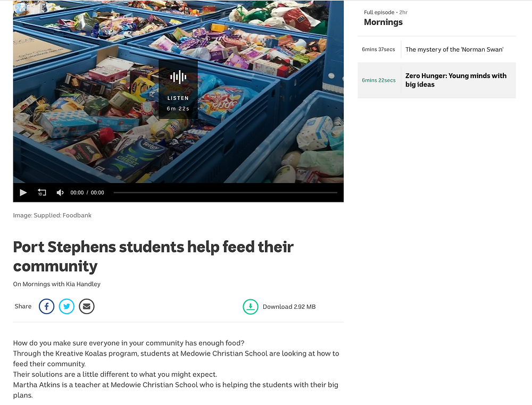Open 'The mystery of the Norman Swan' segment

[x=454, y=49]
